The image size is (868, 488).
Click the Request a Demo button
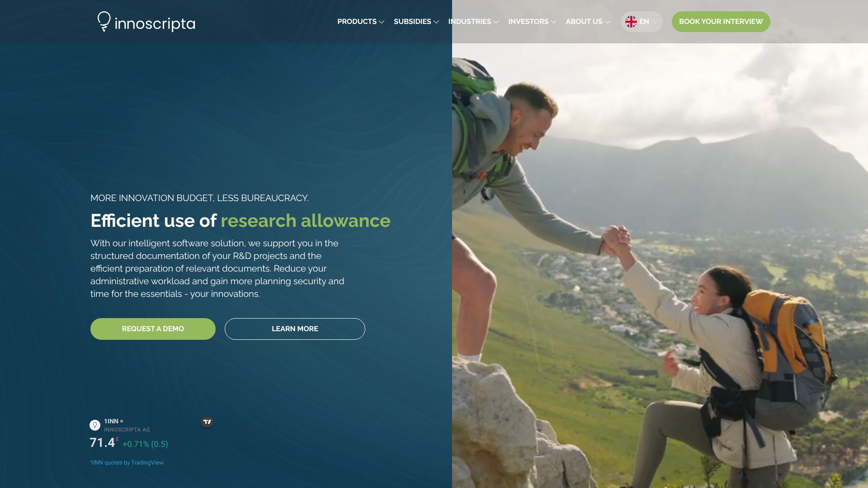(153, 329)
